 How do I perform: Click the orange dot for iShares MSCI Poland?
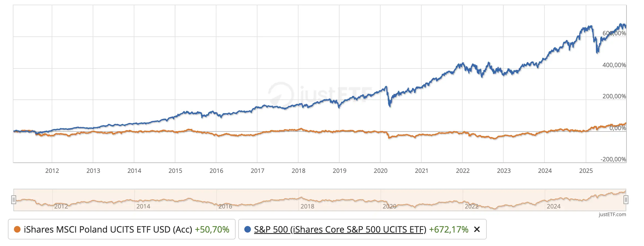pos(17,229)
